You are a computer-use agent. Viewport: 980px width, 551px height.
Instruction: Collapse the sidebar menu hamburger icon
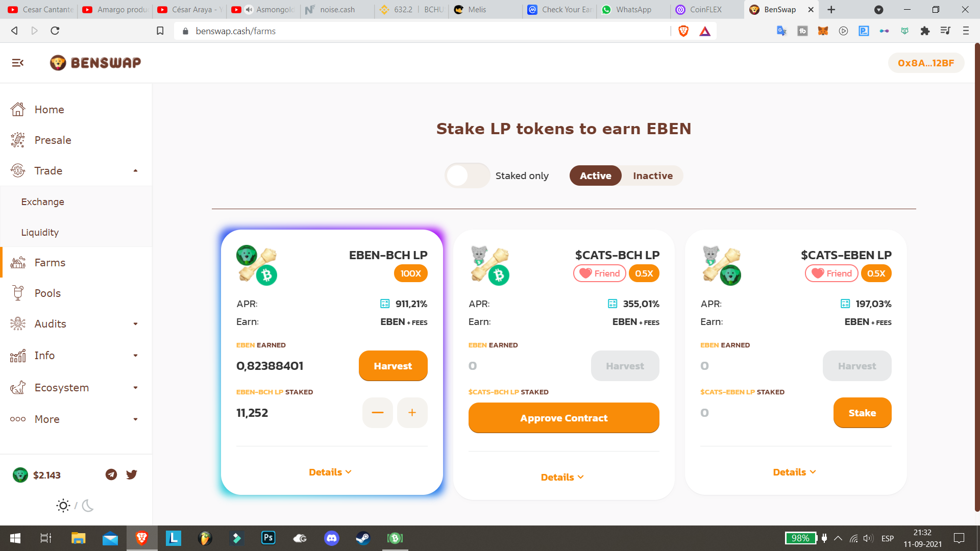(x=18, y=63)
